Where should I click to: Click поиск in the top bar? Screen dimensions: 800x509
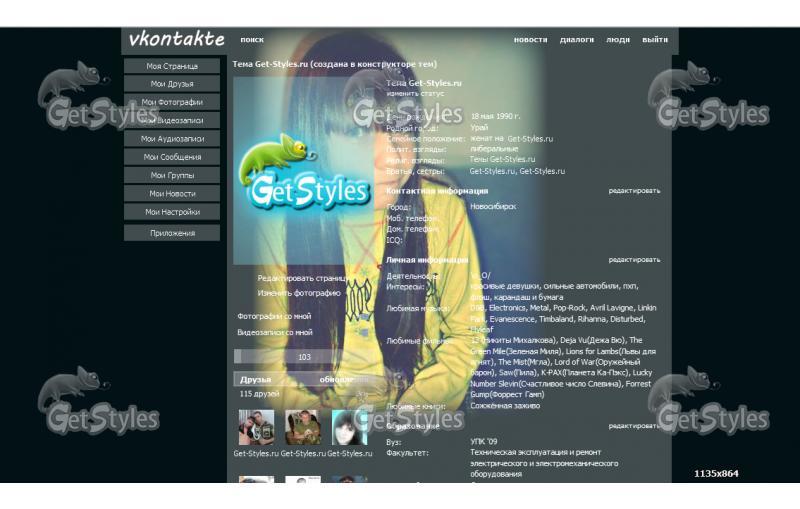coord(252,40)
